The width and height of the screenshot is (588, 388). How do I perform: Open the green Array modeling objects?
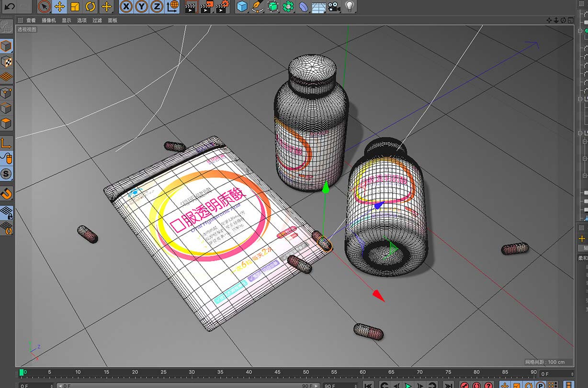point(288,6)
